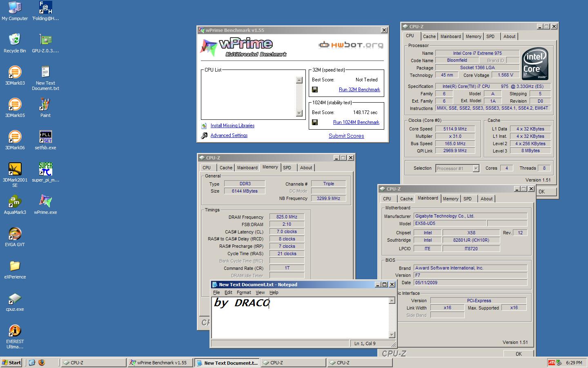Switch to Memory tab in CPU-Z mainboard window

click(x=450, y=199)
